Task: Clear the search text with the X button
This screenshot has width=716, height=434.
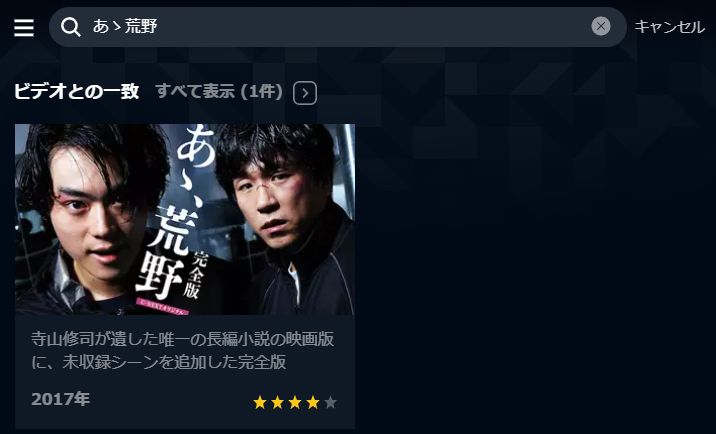Action: [601, 26]
